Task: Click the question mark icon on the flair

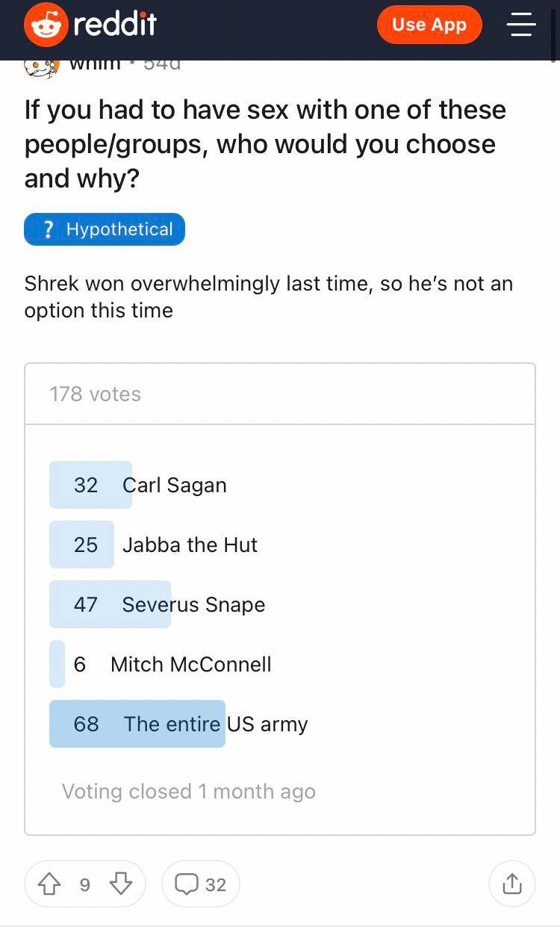Action: click(48, 229)
